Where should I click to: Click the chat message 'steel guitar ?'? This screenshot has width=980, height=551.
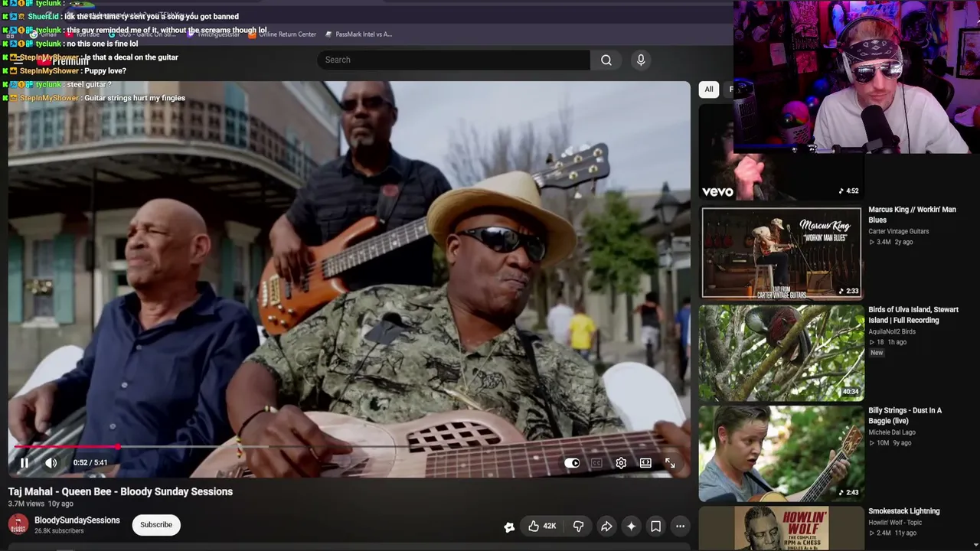89,84
